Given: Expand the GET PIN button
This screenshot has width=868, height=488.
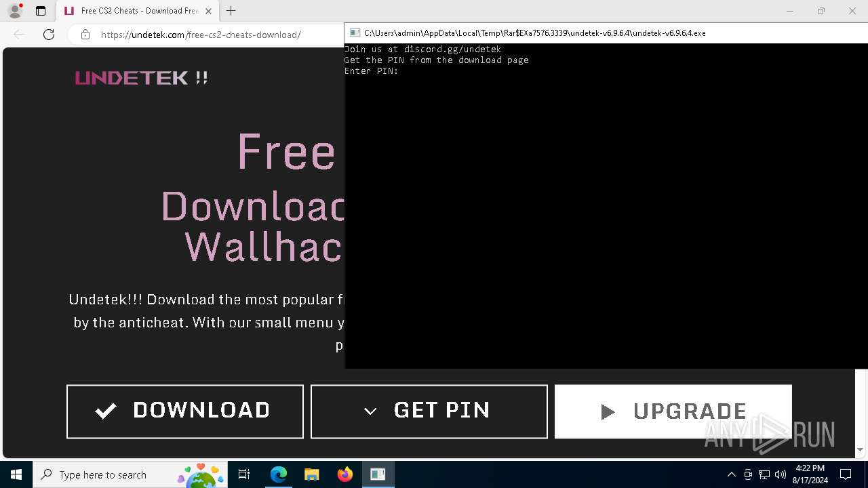Looking at the screenshot, I should [429, 411].
